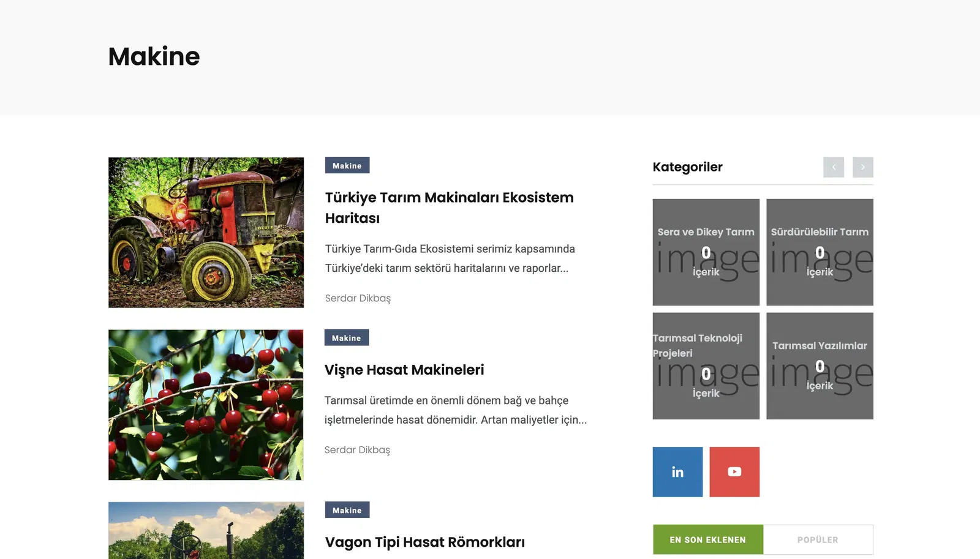Image resolution: width=980 pixels, height=559 pixels.
Task: Open the Vişne Hasat Makineleri article
Action: pos(404,370)
